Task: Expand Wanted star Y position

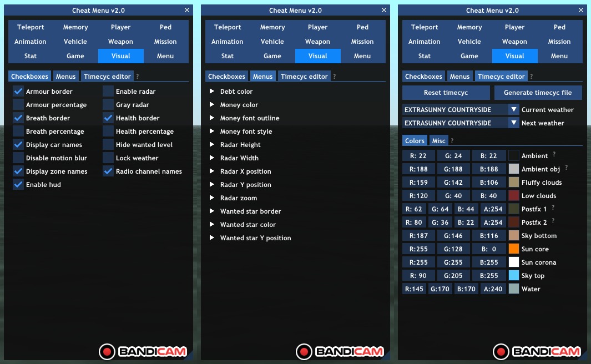Action: (x=212, y=238)
